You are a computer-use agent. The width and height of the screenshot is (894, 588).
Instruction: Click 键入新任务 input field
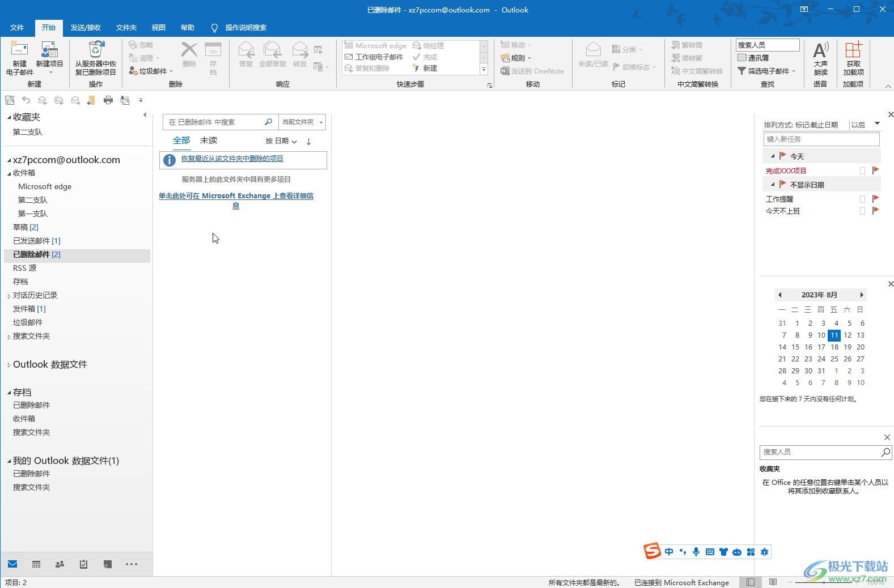(821, 139)
